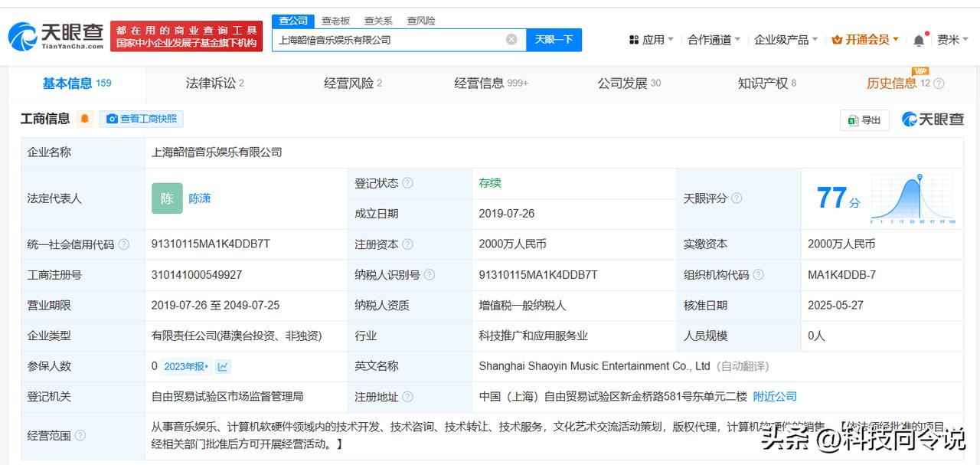Click help icon beside 组织机构代码

point(758,274)
